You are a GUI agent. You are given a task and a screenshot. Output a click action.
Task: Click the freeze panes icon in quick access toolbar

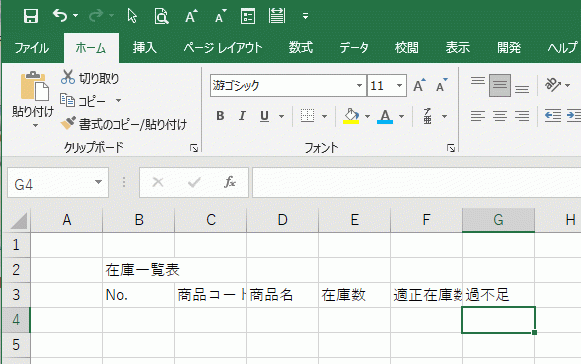coord(277,16)
